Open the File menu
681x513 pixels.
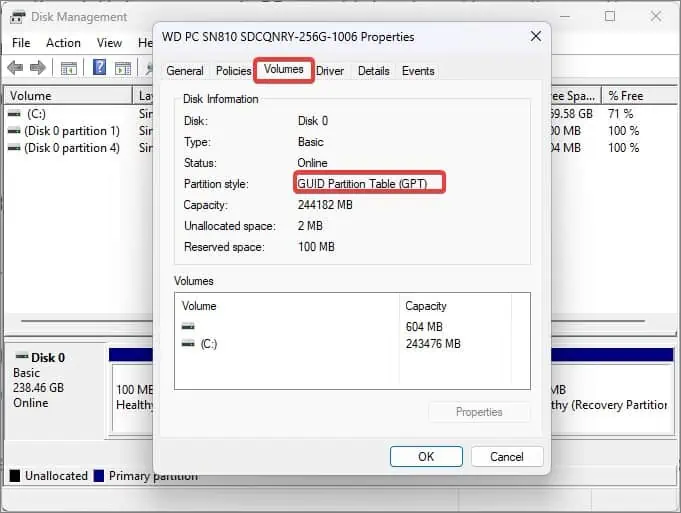click(x=21, y=43)
